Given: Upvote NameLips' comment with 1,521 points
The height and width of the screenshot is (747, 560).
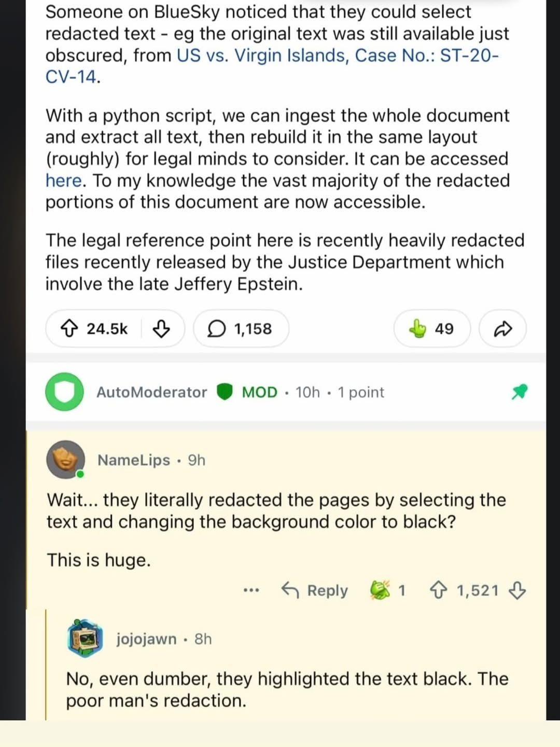Looking at the screenshot, I should 439,590.
